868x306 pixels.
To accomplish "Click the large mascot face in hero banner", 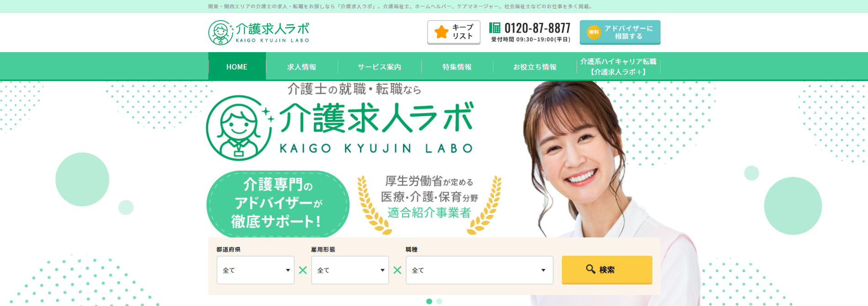I will pos(238,128).
